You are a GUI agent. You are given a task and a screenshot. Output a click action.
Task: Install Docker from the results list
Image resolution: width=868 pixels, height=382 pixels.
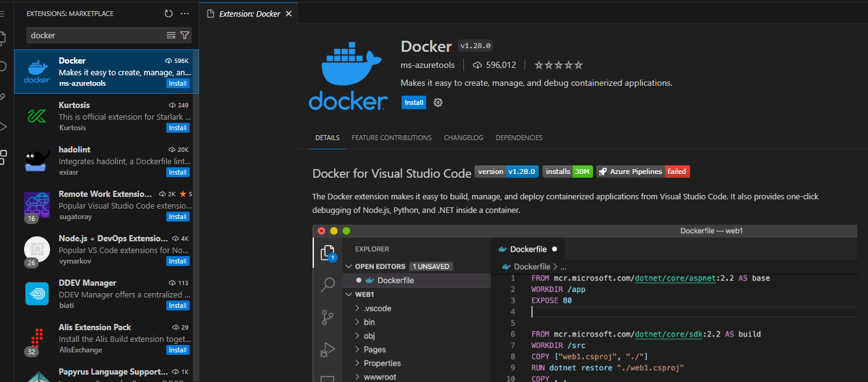click(x=178, y=83)
